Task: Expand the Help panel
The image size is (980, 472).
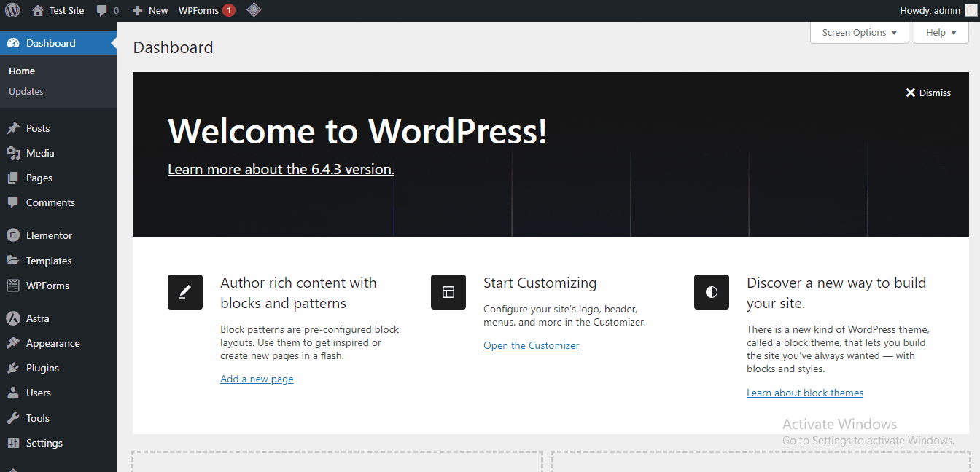Action: click(941, 32)
